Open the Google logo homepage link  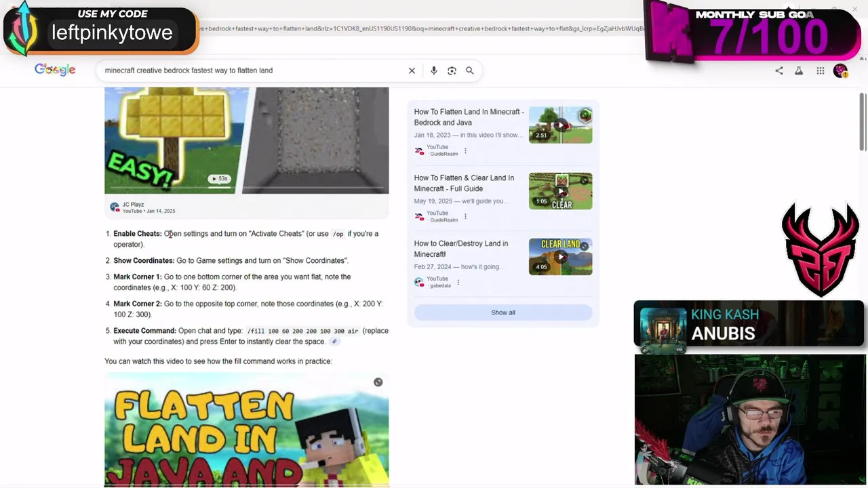[55, 70]
